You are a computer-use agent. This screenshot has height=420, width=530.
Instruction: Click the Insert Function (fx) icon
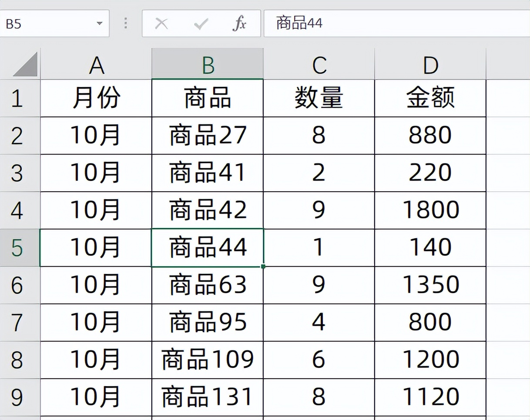(x=240, y=23)
